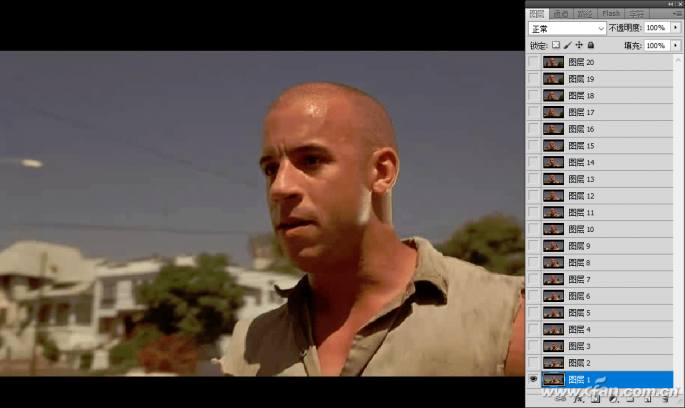
Task: Show 图层 16 via its visibility box
Action: point(533,129)
